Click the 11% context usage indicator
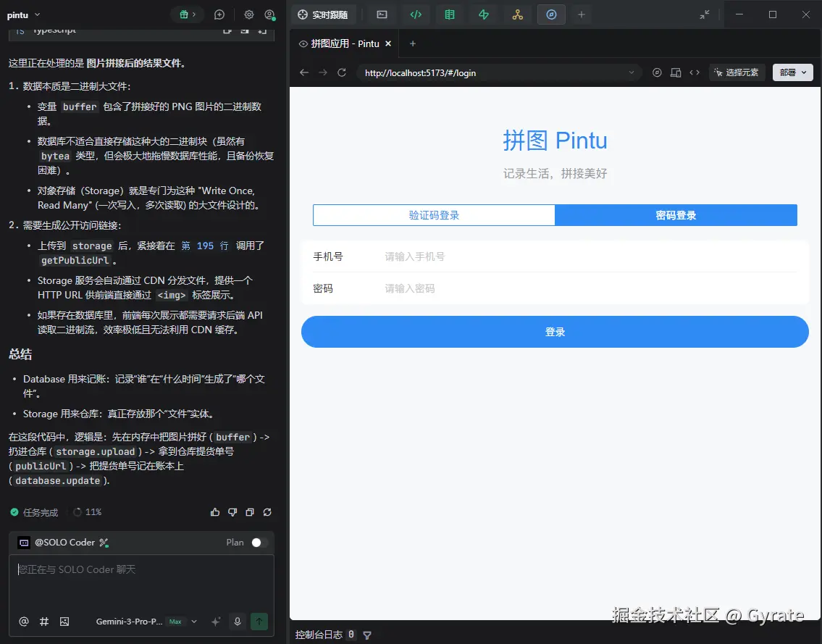Image resolution: width=822 pixels, height=644 pixels. [x=87, y=512]
